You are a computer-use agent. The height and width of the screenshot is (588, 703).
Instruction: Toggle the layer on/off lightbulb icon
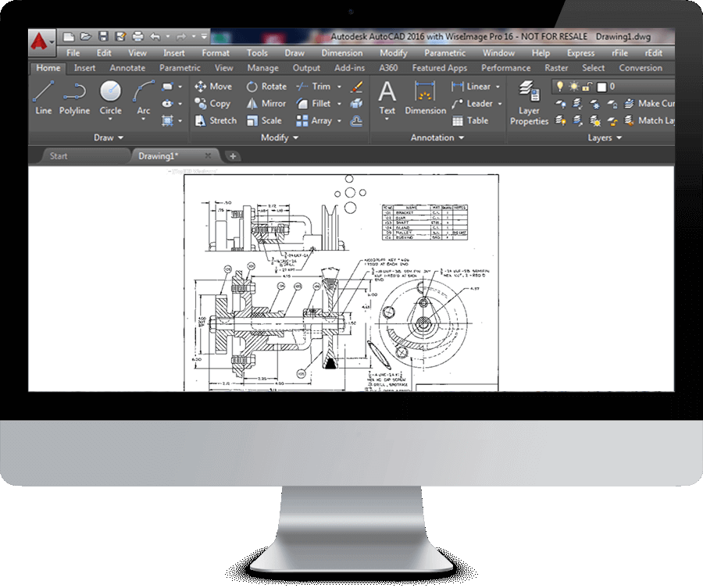(559, 87)
